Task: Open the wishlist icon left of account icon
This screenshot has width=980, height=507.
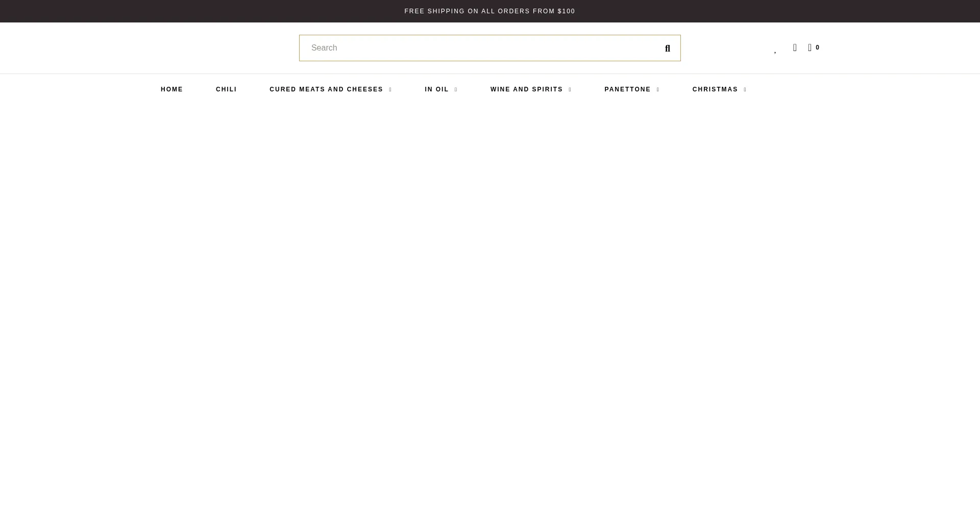Action: [775, 50]
